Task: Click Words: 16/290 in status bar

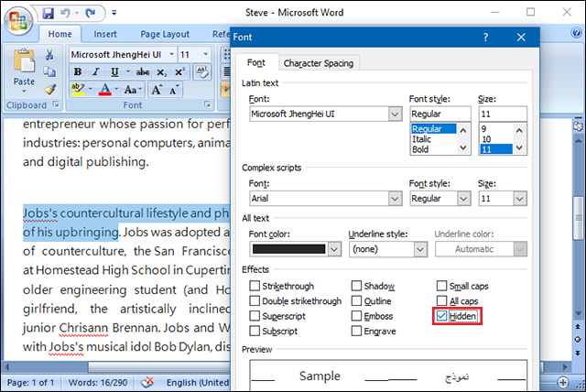Action: pos(98,383)
